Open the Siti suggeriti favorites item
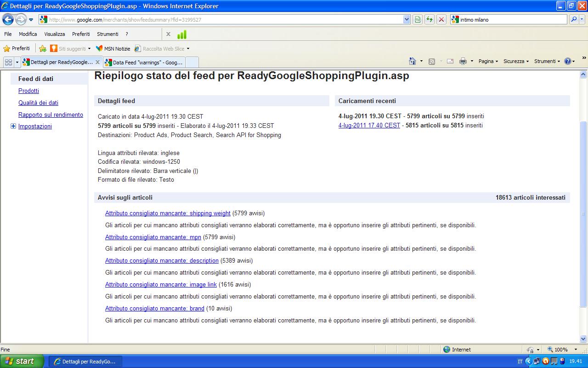Screen dimensions: 588x368 70,48
